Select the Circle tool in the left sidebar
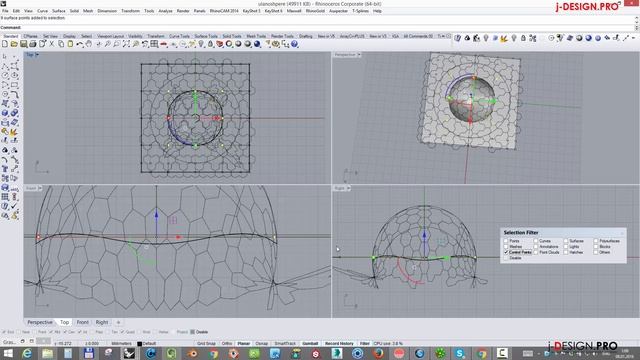Screen dimensions: 640x360 (x=5, y=76)
